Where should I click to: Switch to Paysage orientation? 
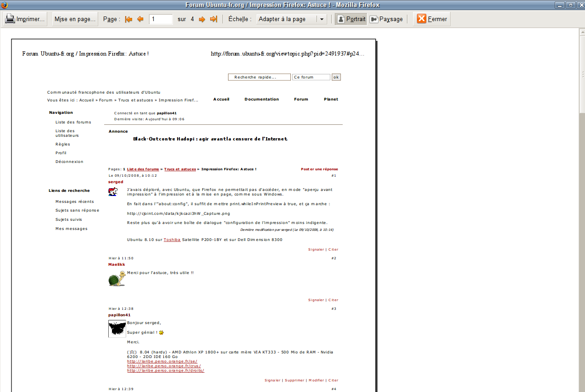(386, 19)
